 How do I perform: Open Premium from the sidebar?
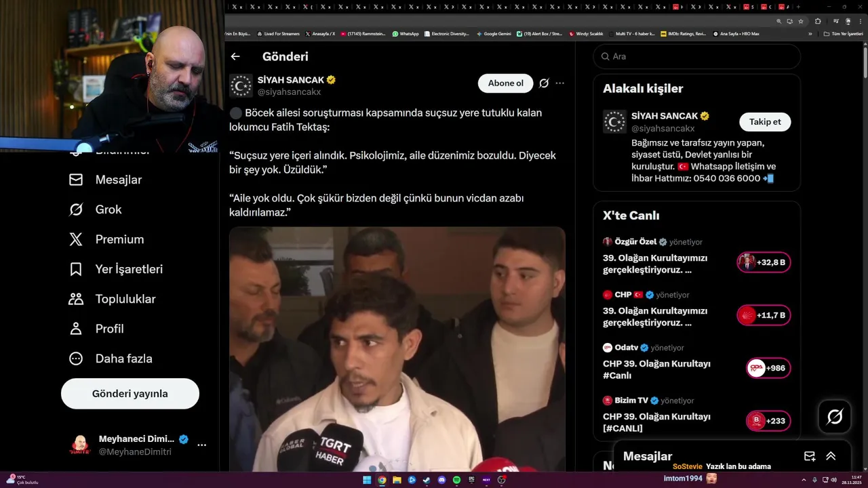[x=106, y=239]
